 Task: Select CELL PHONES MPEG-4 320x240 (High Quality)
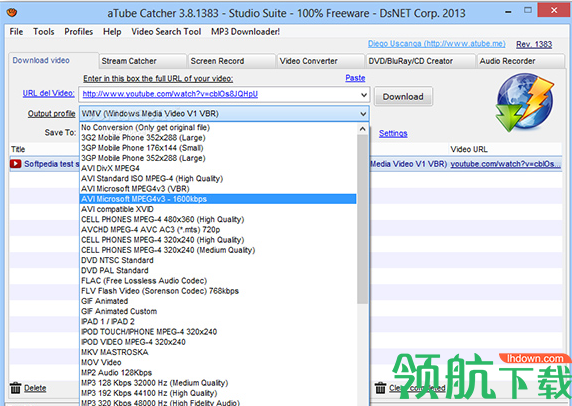(x=218, y=240)
